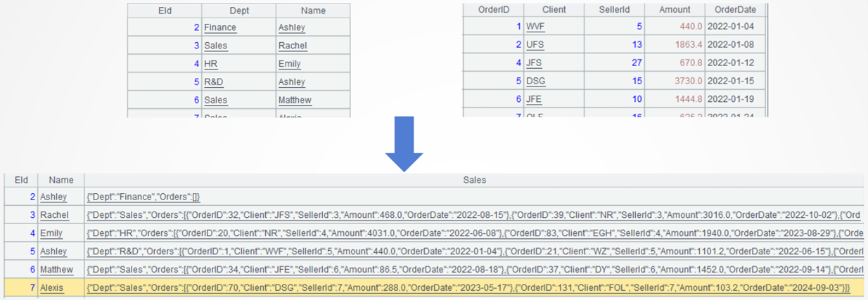Click the OrderDate column header
Screen dimensions: 868x300
[734, 10]
